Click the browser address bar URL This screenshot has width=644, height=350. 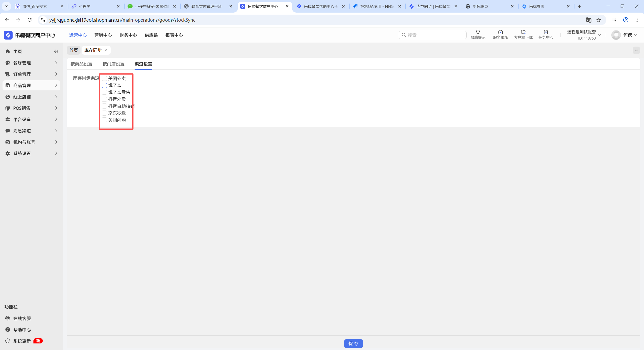click(x=122, y=20)
